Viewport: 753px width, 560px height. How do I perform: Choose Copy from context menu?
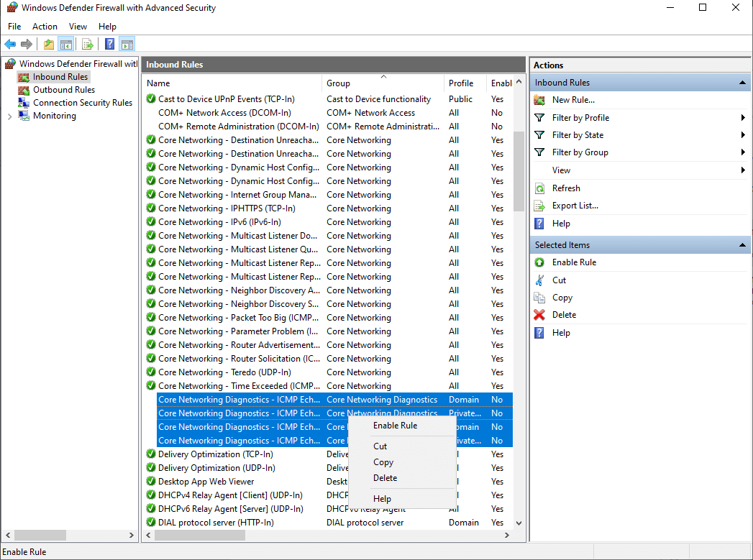(x=402, y=462)
